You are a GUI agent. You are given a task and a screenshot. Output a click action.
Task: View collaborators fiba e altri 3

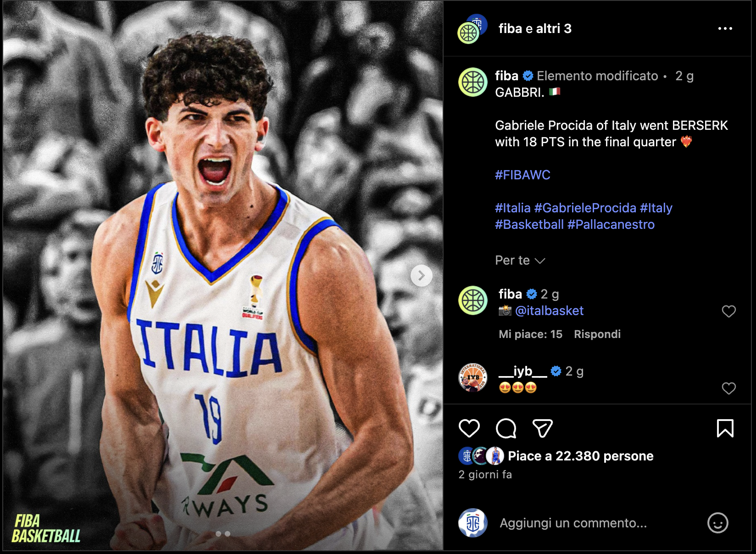point(535,28)
